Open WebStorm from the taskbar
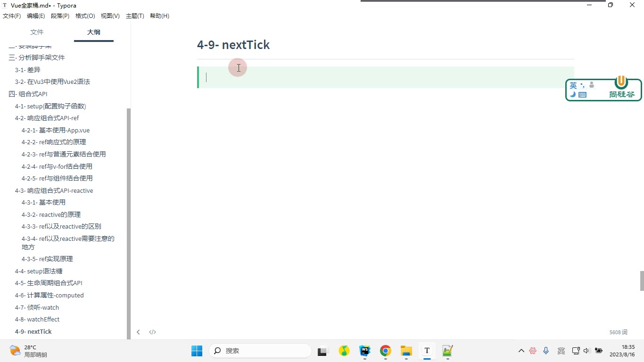Image resolution: width=644 pixels, height=362 pixels. (364, 351)
